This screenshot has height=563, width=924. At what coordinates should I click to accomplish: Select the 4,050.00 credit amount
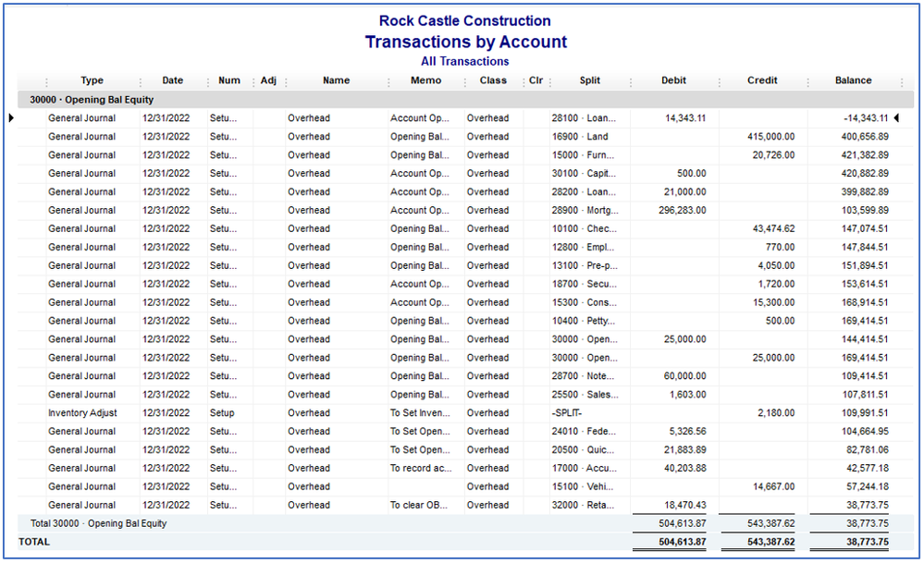coord(776,265)
